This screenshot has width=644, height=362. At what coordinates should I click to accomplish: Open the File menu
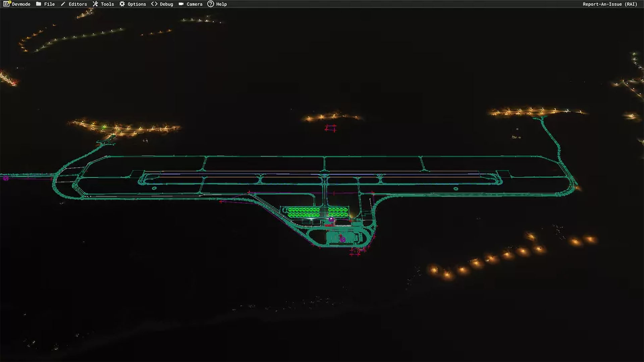pyautogui.click(x=49, y=4)
